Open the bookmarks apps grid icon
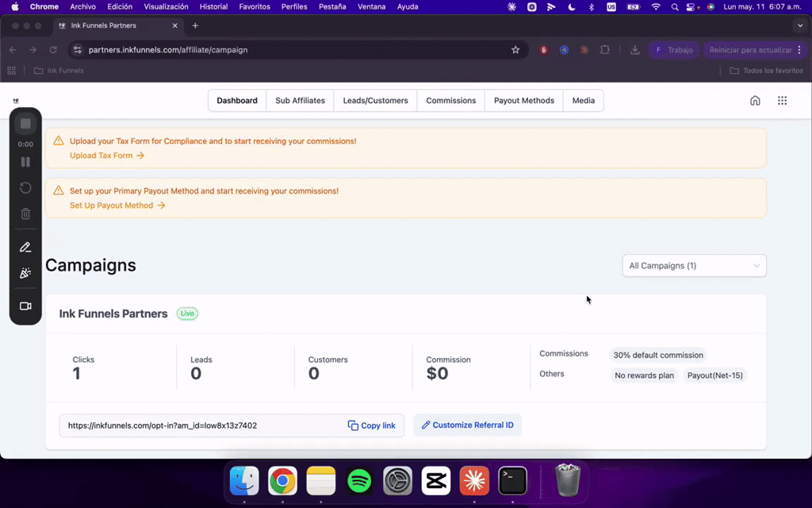This screenshot has width=812, height=508. pos(11,71)
